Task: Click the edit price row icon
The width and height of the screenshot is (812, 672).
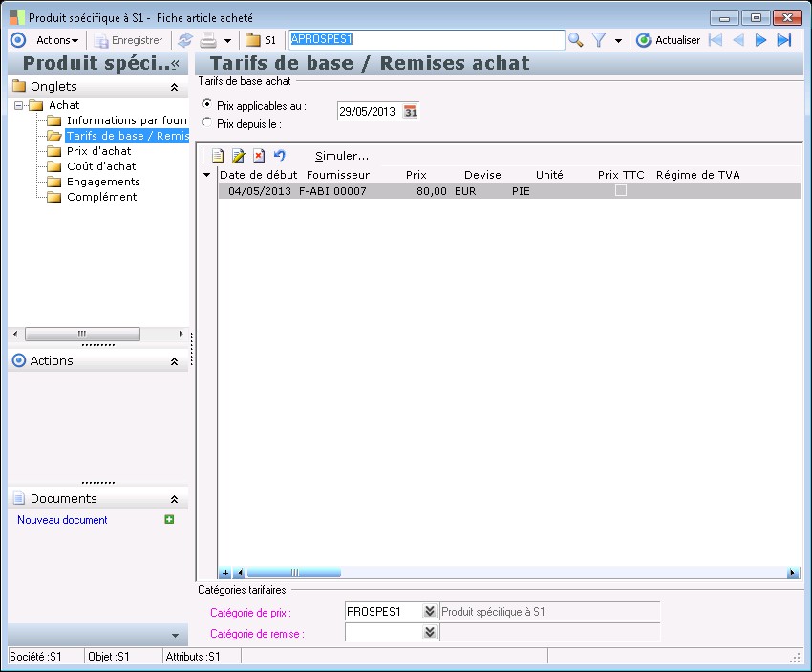Action: pyautogui.click(x=238, y=156)
